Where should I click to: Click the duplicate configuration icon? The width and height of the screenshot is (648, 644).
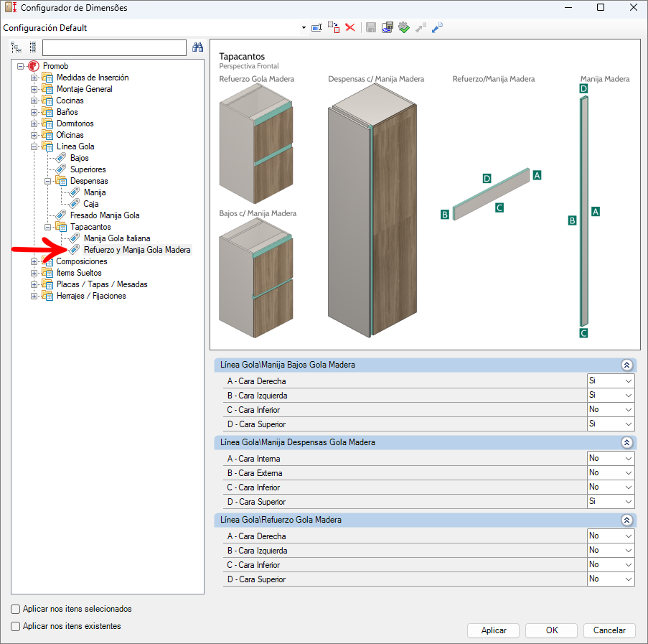[x=334, y=28]
